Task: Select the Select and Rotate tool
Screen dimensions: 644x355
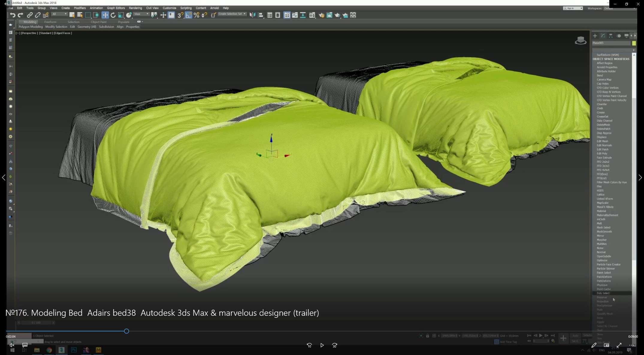Action: [113, 15]
